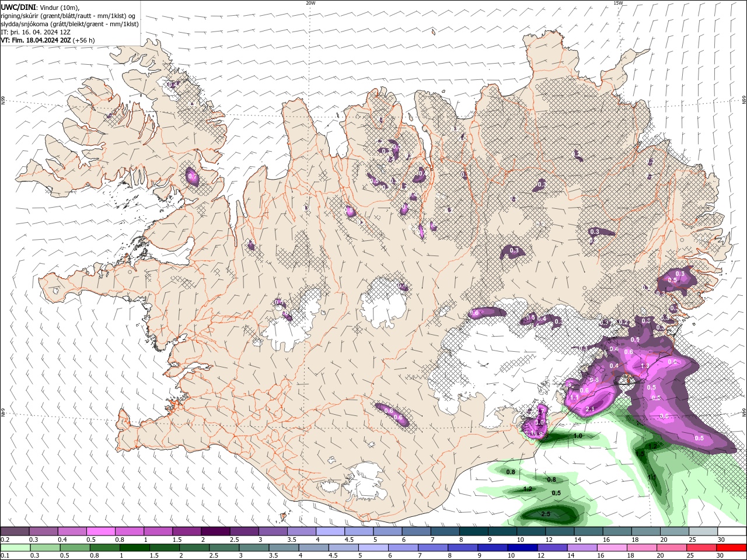Pick upper bar swatch between 0.3 and 0.4
Viewport: 747px width, 560px height.
43,531
